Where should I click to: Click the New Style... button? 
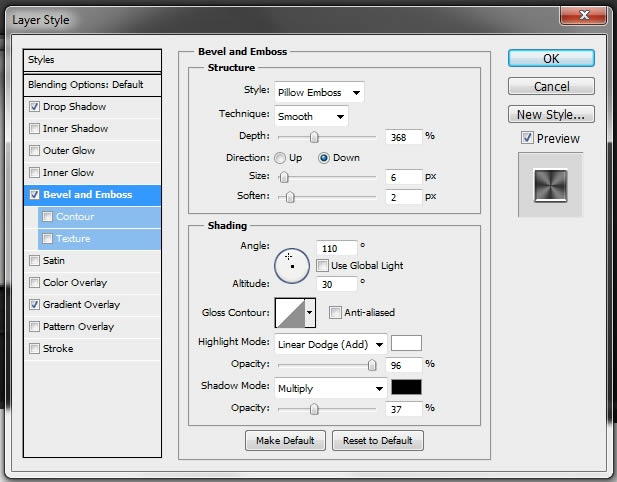(551, 114)
